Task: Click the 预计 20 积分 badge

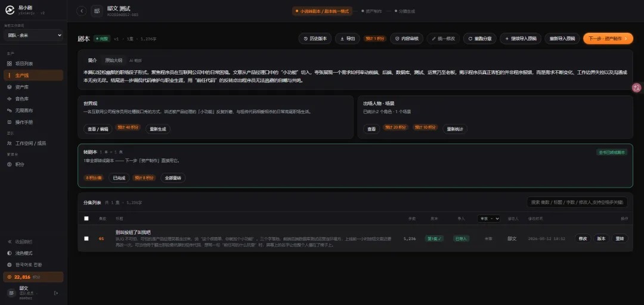Action: pyautogui.click(x=396, y=127)
